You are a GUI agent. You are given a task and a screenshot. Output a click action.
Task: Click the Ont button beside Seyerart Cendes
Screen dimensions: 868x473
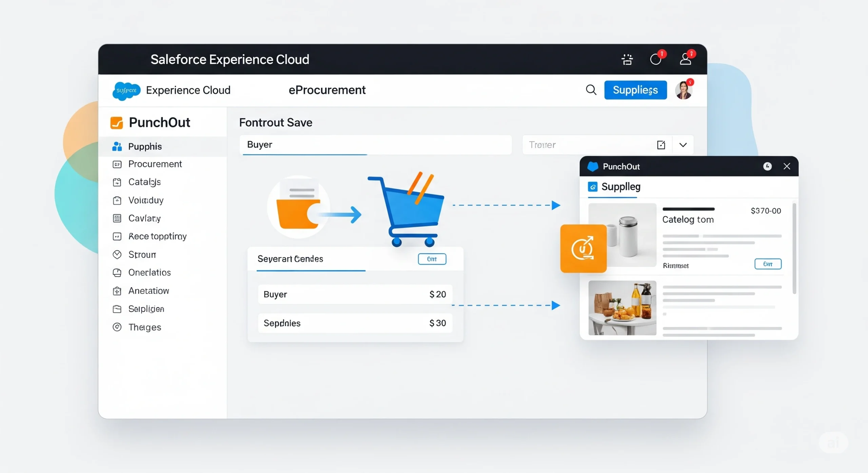(432, 259)
